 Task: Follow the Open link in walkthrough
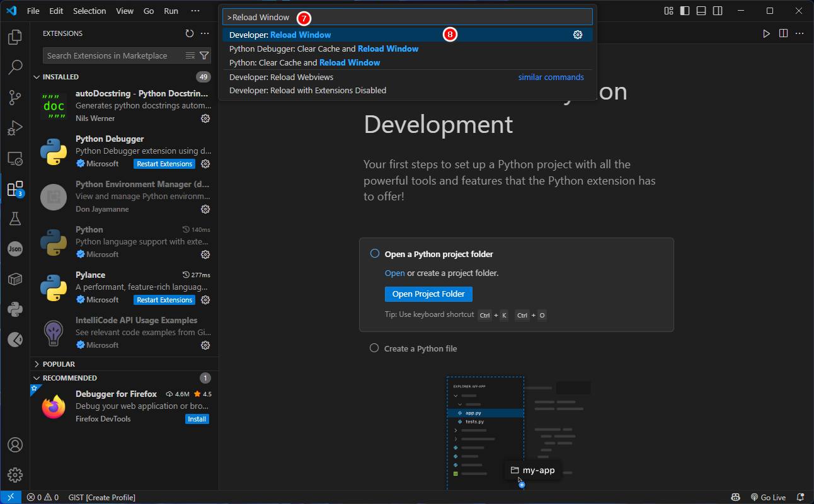tap(395, 273)
